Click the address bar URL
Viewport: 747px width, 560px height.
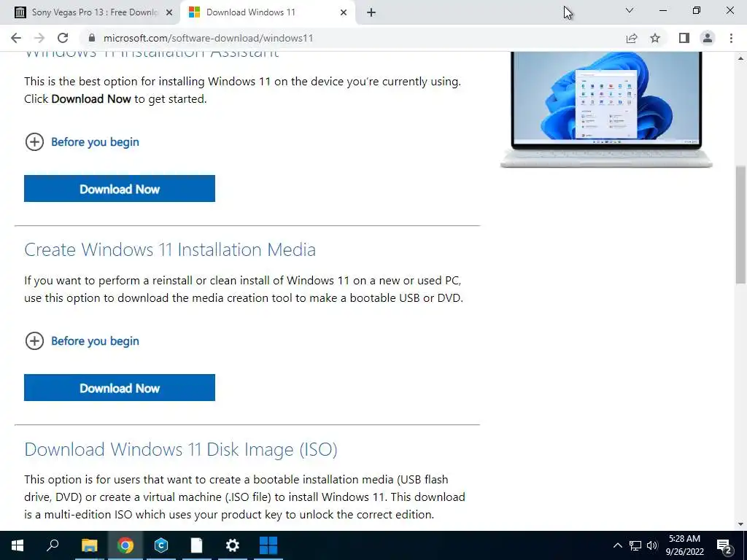click(x=208, y=38)
